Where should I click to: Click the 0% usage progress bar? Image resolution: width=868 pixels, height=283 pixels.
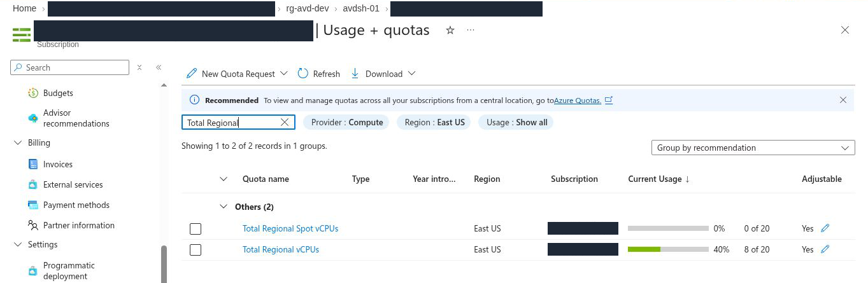(x=668, y=228)
